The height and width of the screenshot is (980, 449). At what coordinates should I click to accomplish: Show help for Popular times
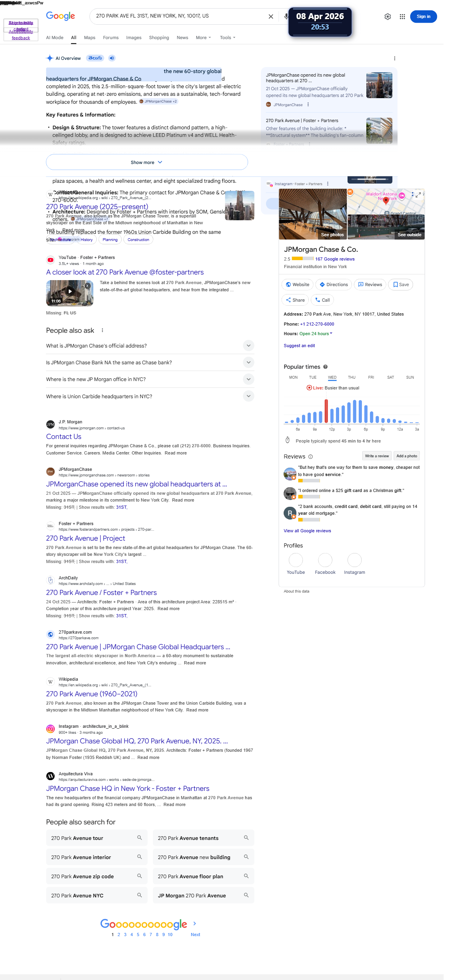(325, 367)
